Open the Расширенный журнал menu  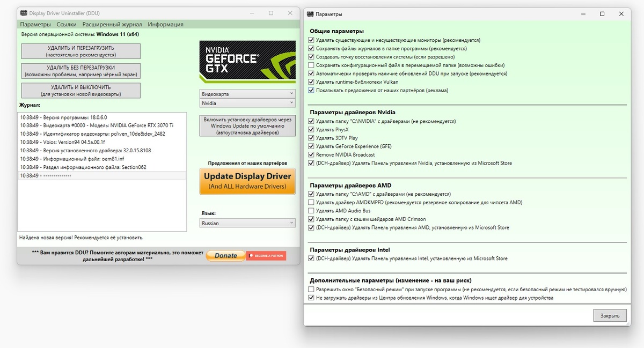[x=112, y=24]
